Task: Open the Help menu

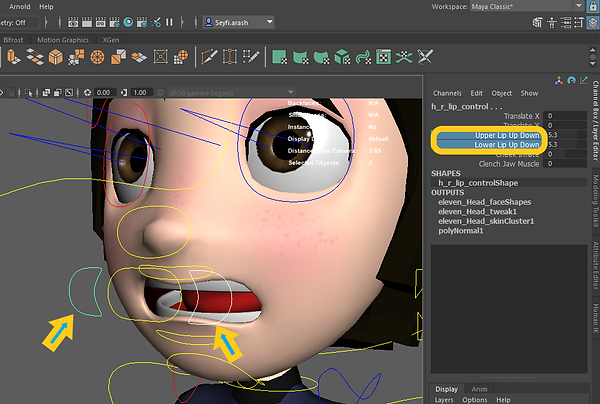Action: [46, 7]
